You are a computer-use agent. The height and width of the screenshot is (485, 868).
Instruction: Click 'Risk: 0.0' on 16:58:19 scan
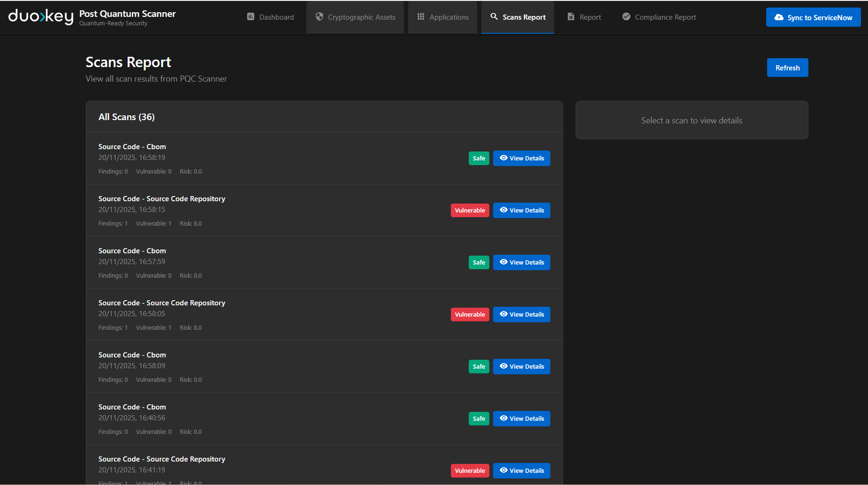pyautogui.click(x=191, y=172)
